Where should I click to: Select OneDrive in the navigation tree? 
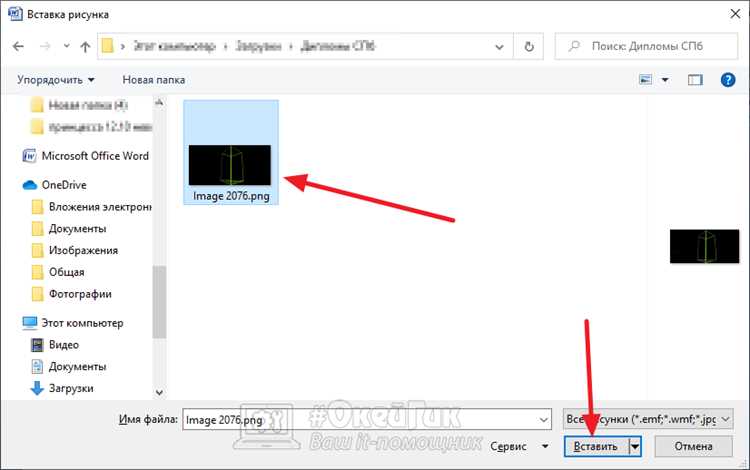coord(64,185)
